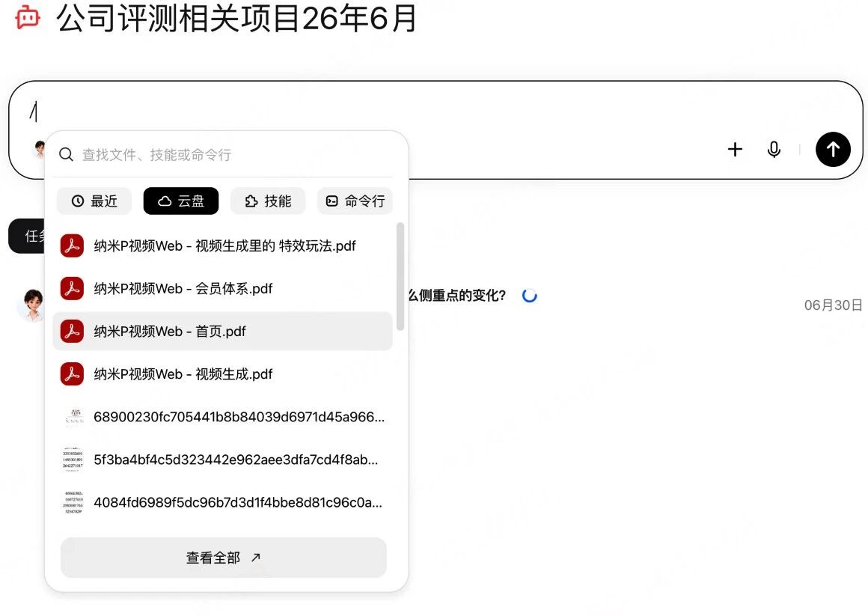Click the title 公司评测相关项目26年6月
Image resolution: width=868 pixels, height=616 pixels.
(x=237, y=18)
